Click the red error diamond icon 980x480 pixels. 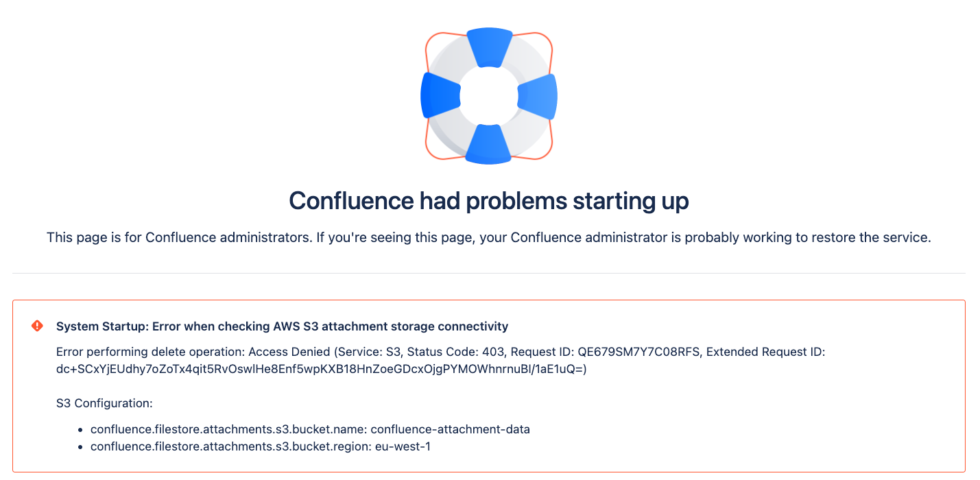click(38, 326)
